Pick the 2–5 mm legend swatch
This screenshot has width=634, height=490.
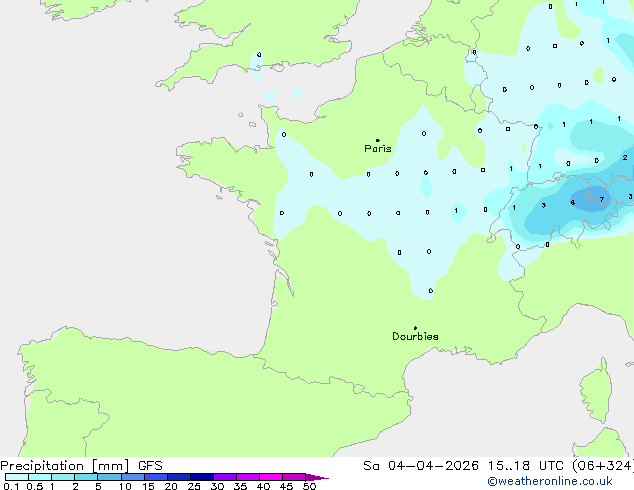click(86, 477)
